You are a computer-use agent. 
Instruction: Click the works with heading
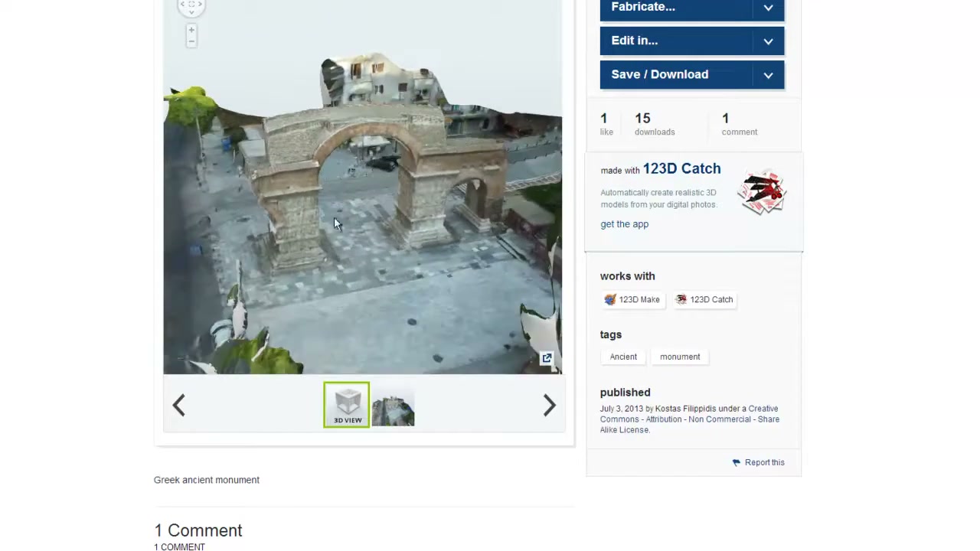627,276
